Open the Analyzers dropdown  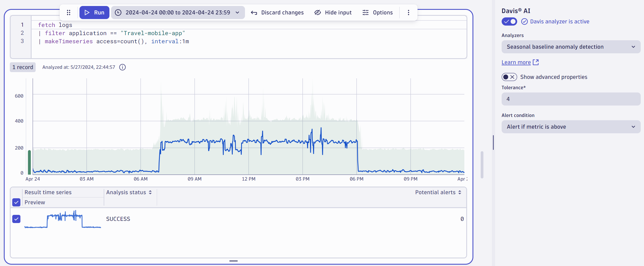(571, 47)
